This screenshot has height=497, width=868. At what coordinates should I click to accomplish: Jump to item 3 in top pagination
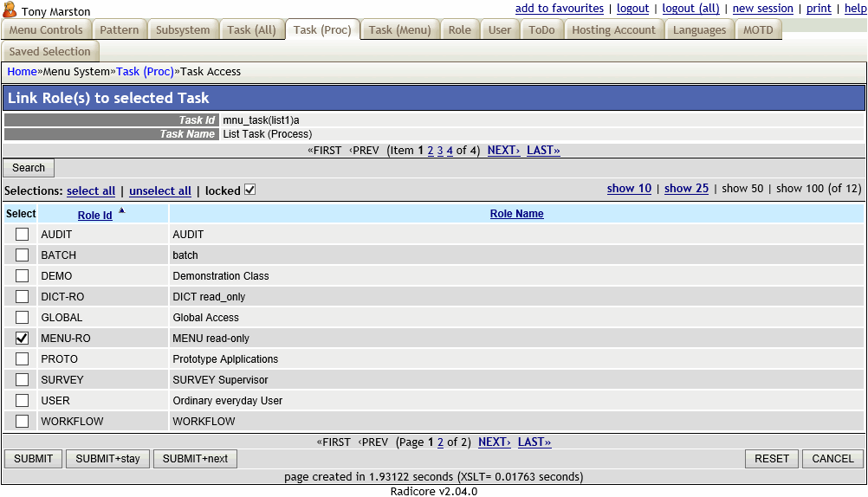coord(440,151)
